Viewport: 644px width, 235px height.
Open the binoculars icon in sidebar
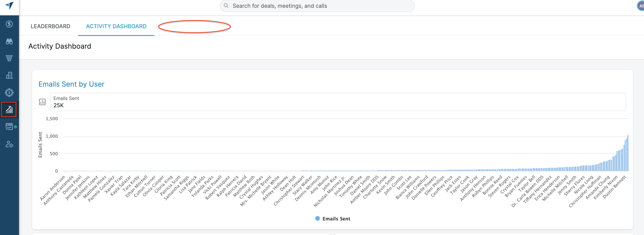[x=9, y=41]
